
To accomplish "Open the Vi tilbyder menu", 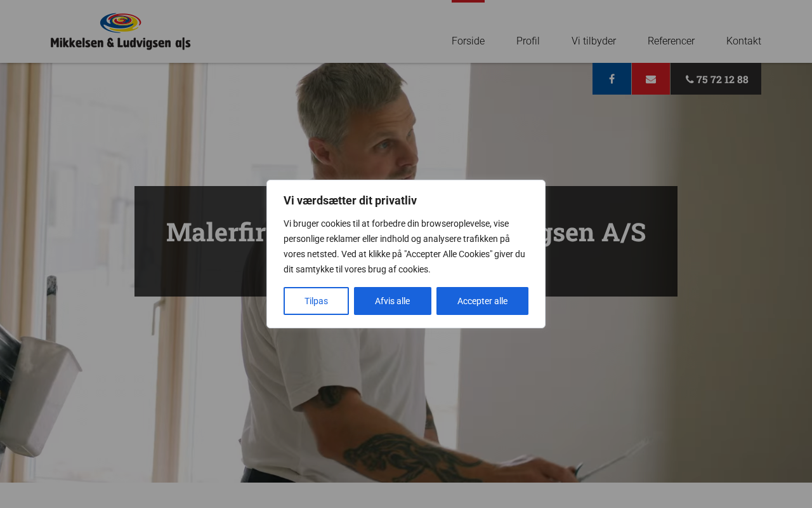I will pos(594,41).
